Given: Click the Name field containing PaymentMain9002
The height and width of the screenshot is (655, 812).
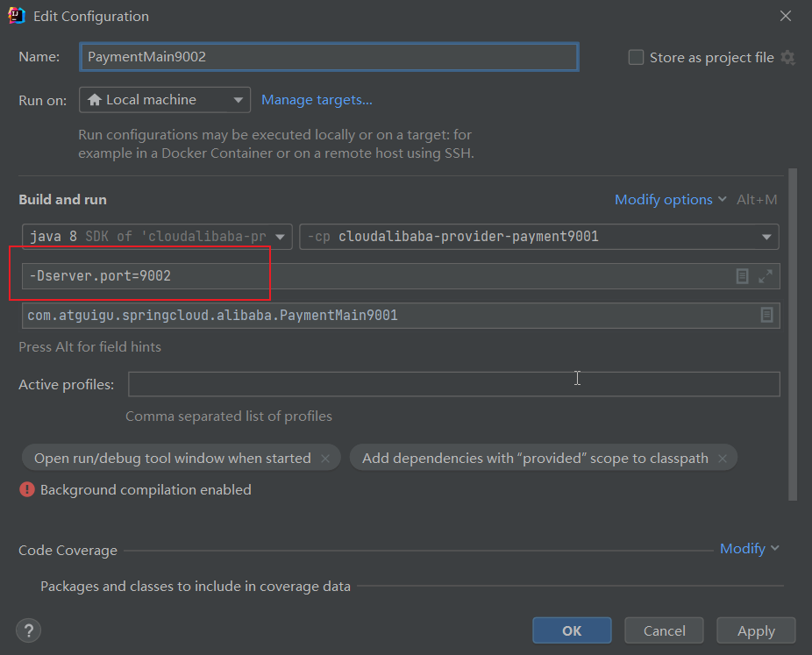Looking at the screenshot, I should [328, 57].
